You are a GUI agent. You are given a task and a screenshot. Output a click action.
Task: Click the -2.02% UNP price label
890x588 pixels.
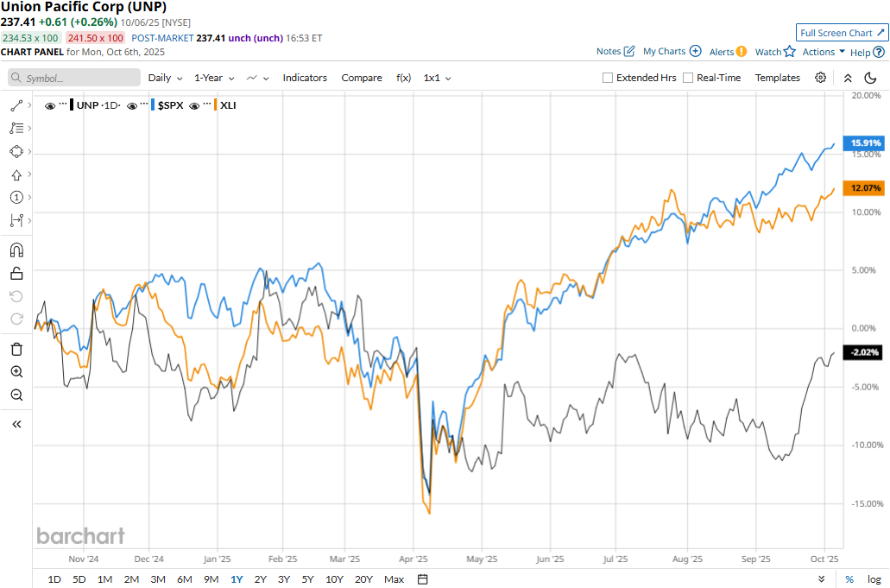pos(864,352)
